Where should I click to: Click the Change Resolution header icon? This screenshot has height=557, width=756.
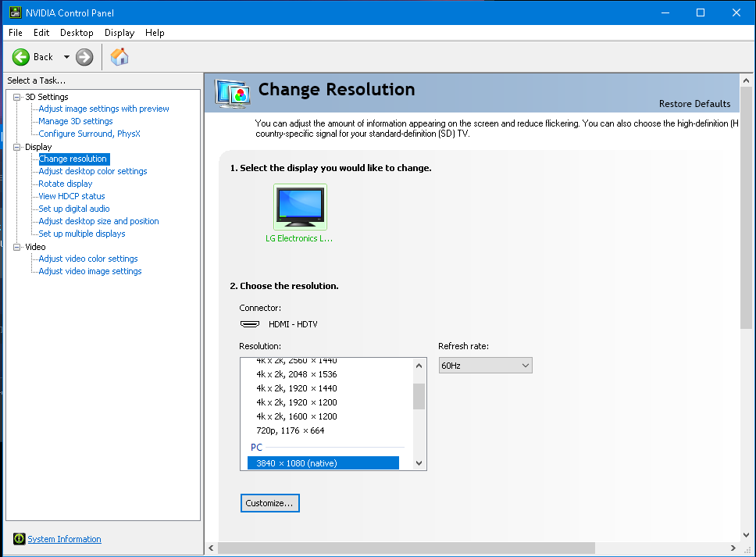point(233,93)
